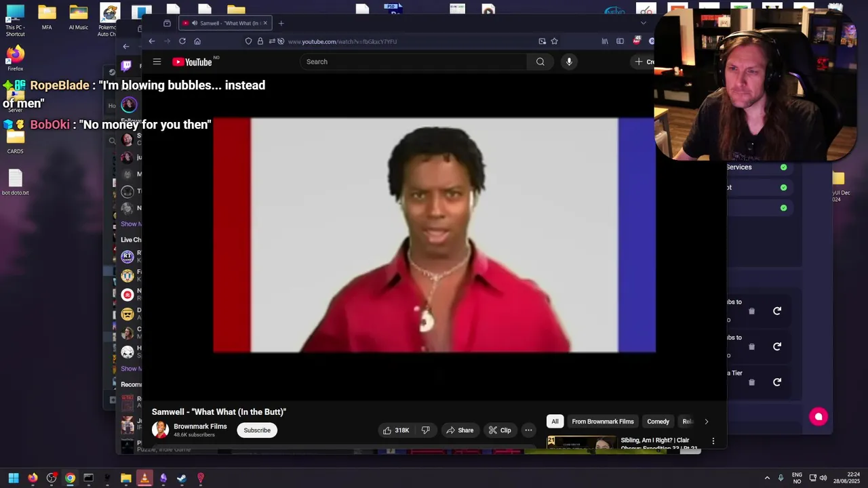Show more chips with right arrow

click(x=706, y=422)
